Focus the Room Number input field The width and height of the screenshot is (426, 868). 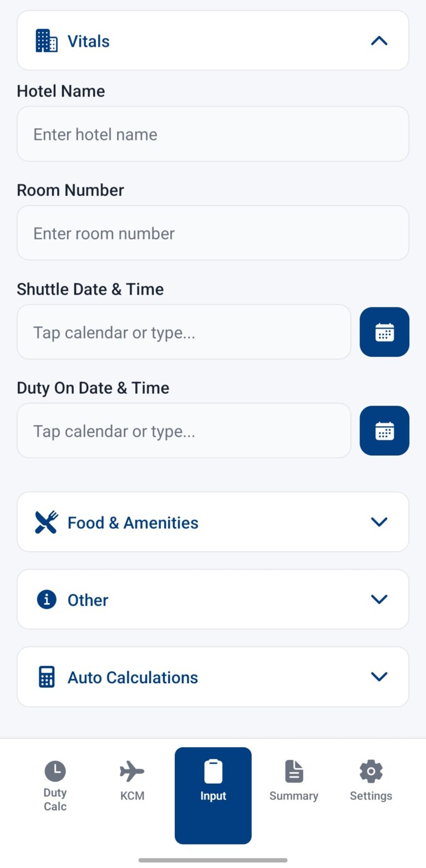213,233
